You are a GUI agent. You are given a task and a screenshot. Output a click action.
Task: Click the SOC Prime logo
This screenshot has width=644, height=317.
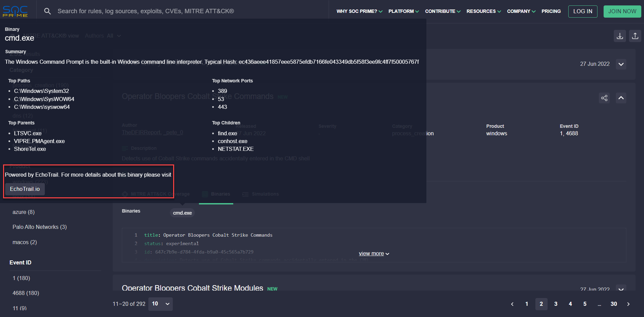[x=15, y=11]
